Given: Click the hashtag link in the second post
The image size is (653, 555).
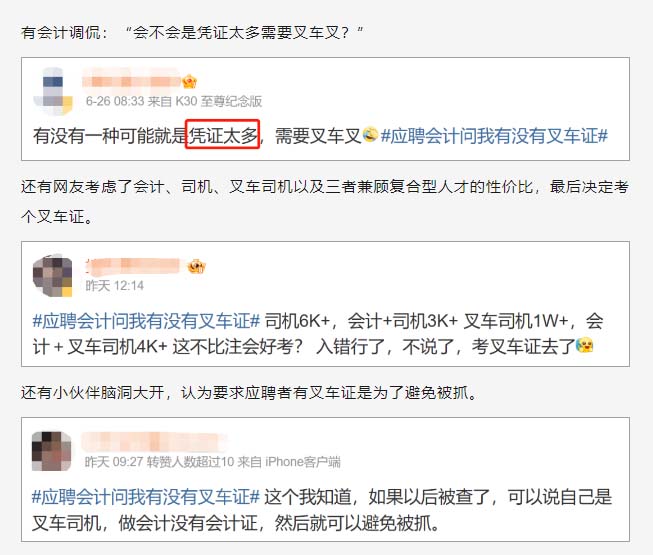Looking at the screenshot, I should [x=146, y=321].
